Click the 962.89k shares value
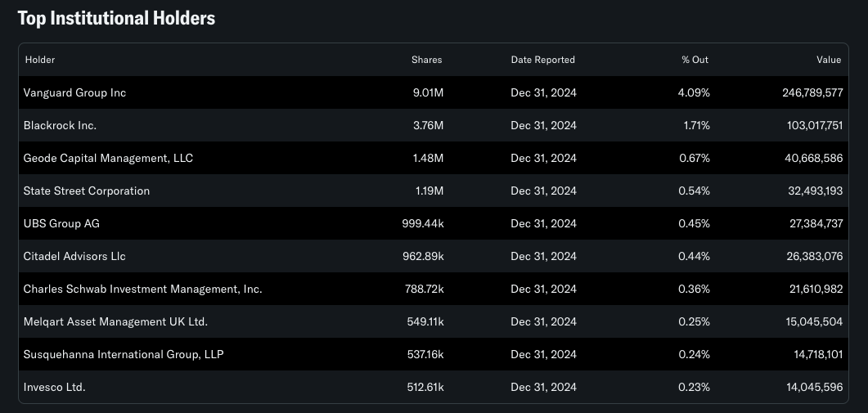868x413 pixels. coord(424,256)
